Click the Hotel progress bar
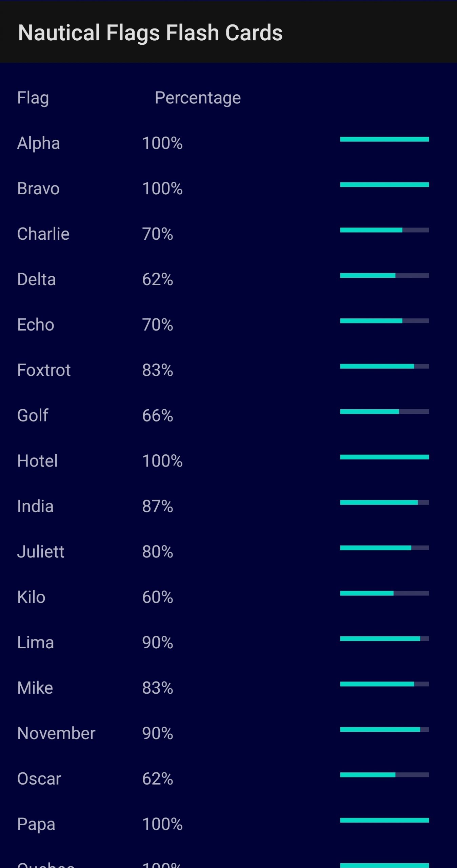Viewport: 457px width, 868px height. point(384,457)
